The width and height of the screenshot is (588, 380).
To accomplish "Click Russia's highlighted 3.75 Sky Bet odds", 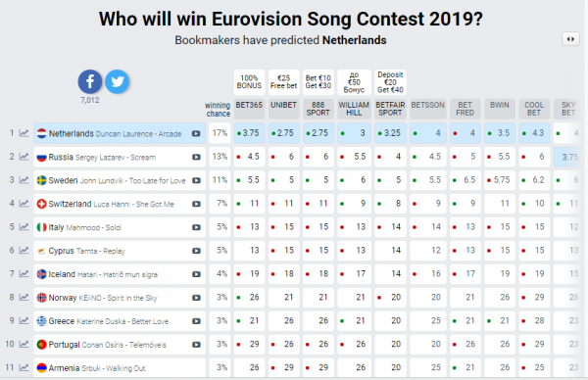I will [x=569, y=157].
